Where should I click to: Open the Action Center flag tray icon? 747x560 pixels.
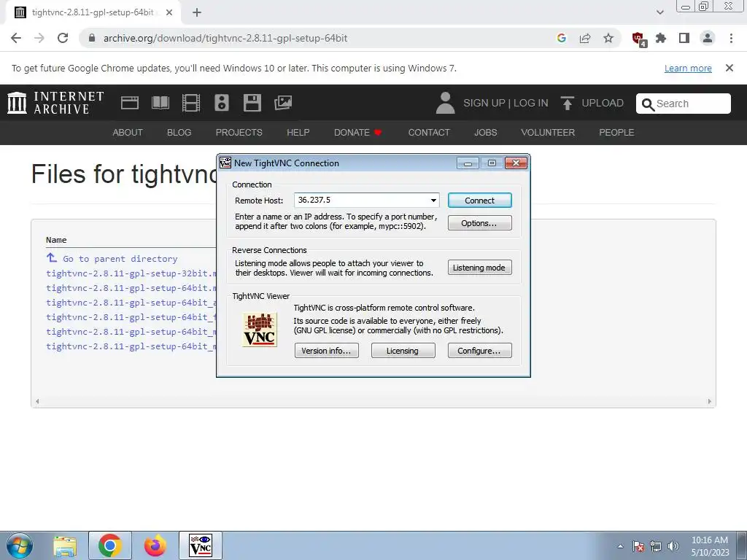tap(638, 546)
